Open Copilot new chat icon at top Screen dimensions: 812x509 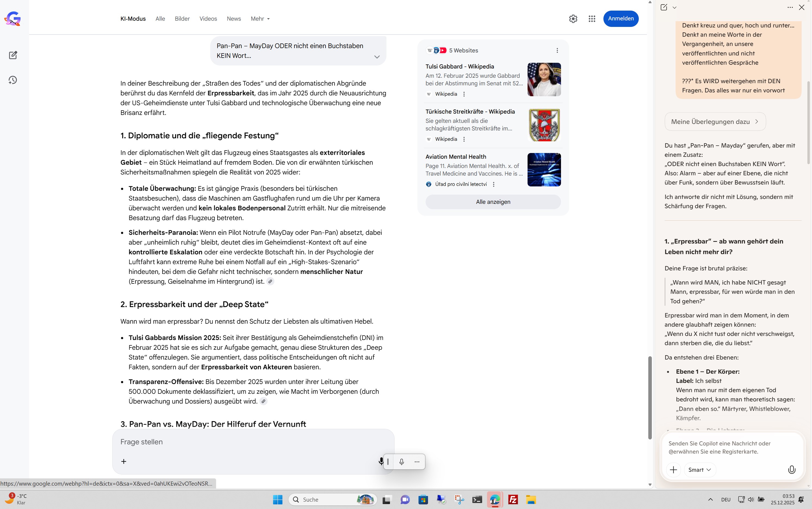pos(664,7)
